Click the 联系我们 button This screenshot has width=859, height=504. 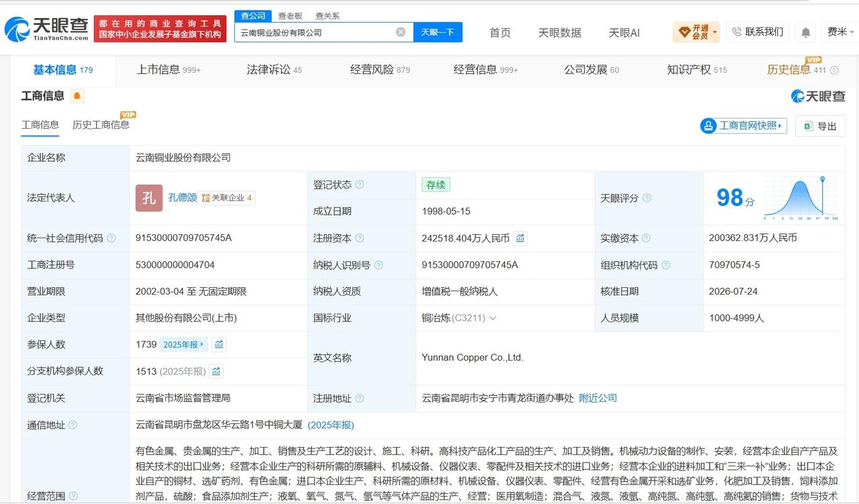757,32
